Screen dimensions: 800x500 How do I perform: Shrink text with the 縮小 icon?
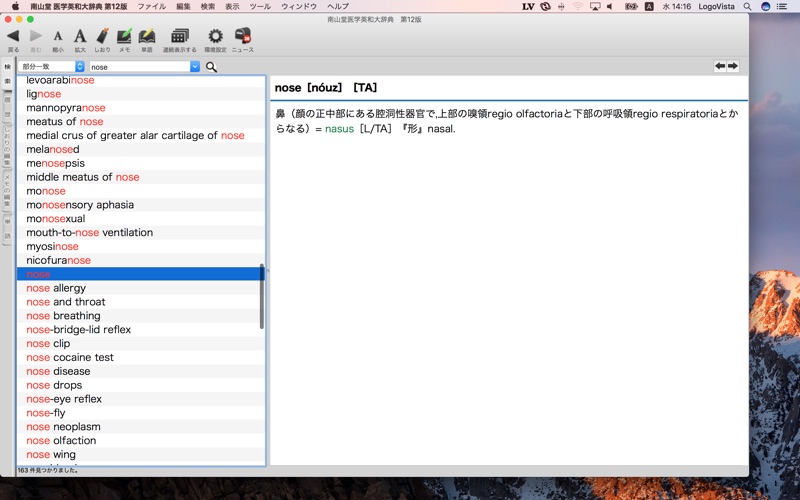pyautogui.click(x=58, y=36)
